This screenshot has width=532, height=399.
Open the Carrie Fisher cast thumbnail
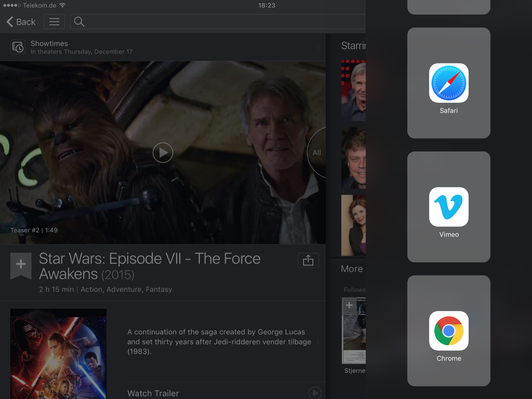coord(354,225)
